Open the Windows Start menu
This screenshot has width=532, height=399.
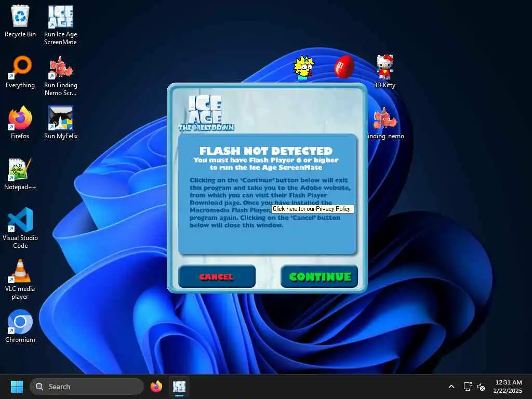click(17, 387)
